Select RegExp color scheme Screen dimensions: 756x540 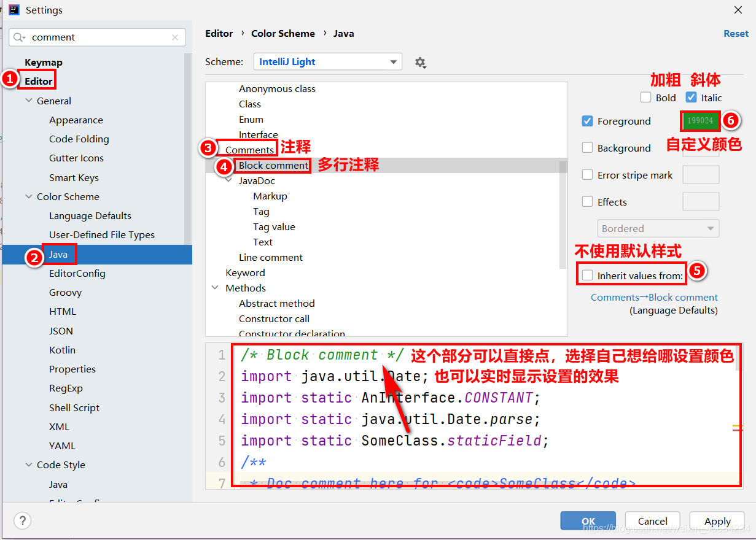(66, 388)
